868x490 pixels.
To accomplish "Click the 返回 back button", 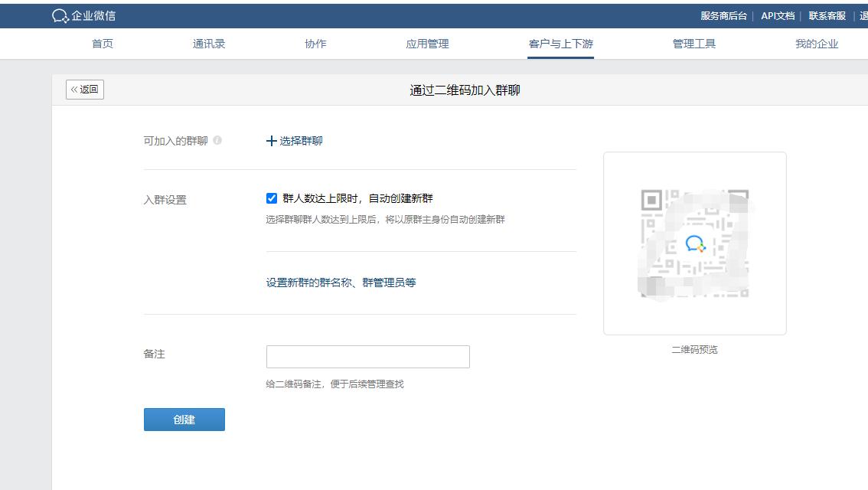I will coord(84,90).
